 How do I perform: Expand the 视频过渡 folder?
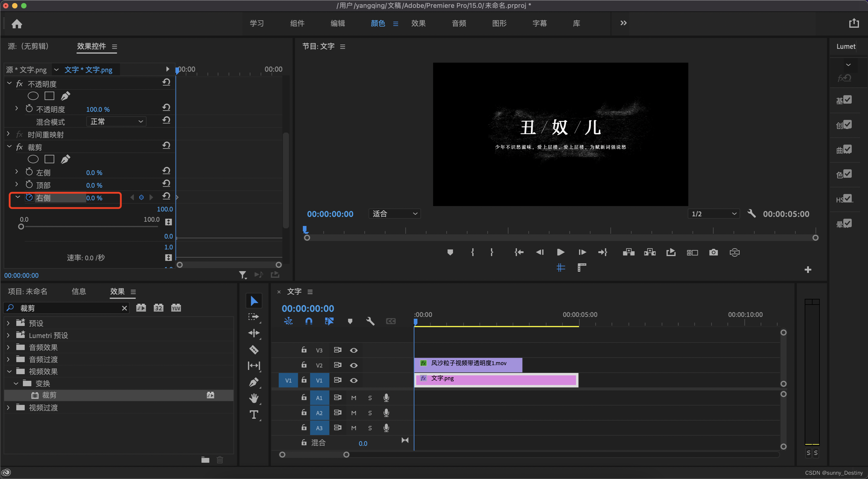(8, 408)
